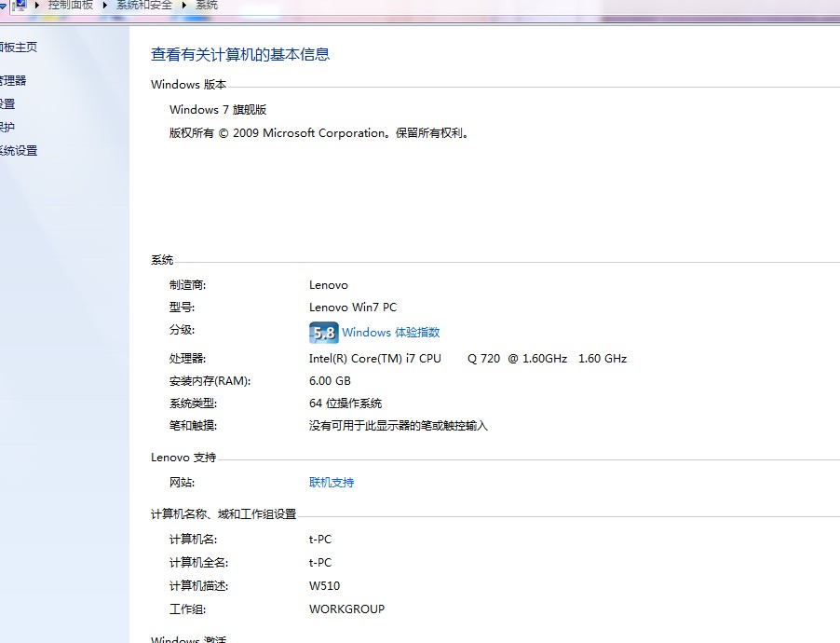This screenshot has width=840, height=643.
Task: Click the 计算机全名 label
Action: point(198,563)
